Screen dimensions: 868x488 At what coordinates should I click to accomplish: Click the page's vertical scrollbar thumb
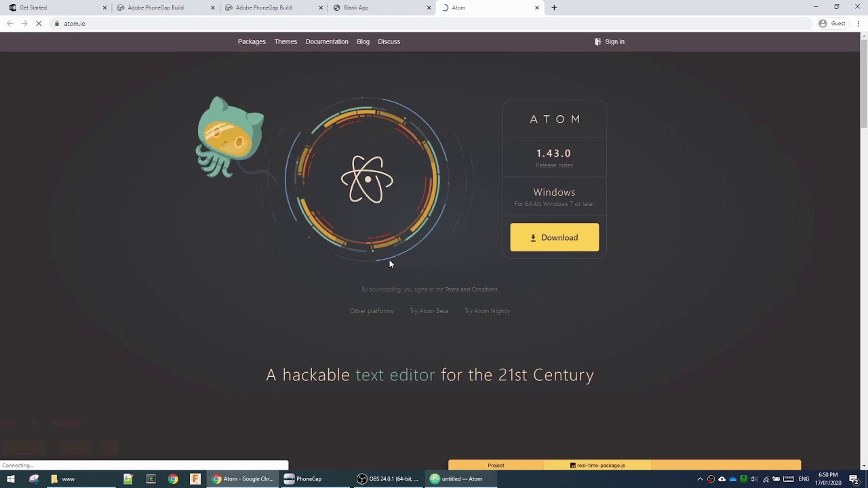click(863, 85)
